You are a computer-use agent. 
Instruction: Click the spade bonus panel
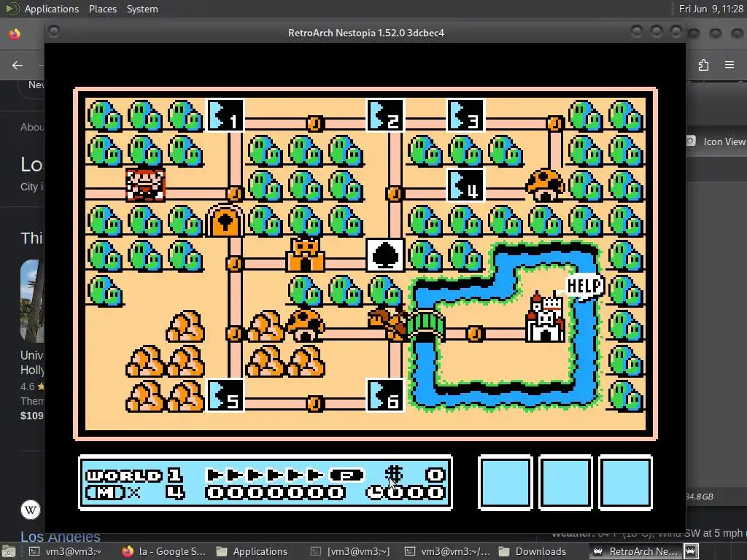point(385,254)
